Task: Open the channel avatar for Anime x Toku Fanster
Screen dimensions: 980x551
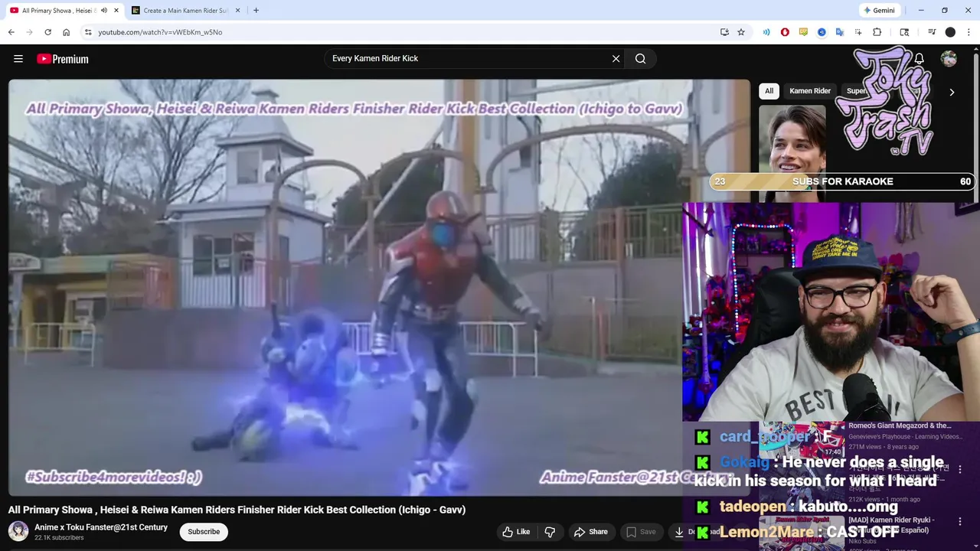Action: click(18, 531)
